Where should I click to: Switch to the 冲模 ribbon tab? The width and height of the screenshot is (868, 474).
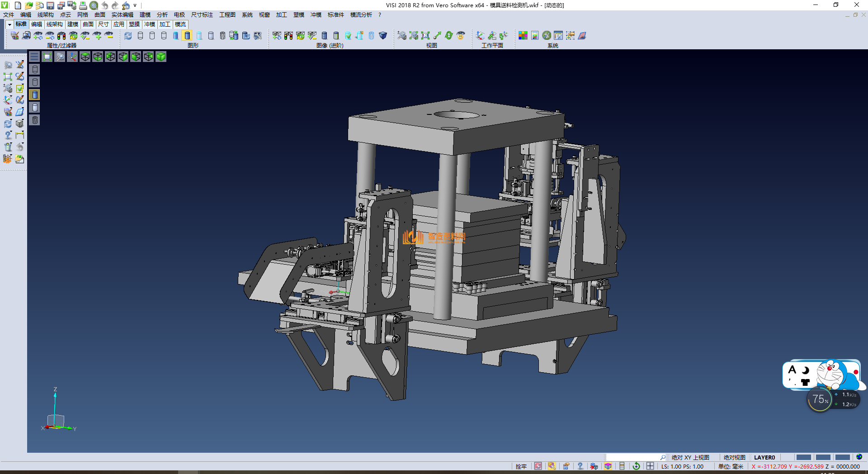pyautogui.click(x=150, y=24)
